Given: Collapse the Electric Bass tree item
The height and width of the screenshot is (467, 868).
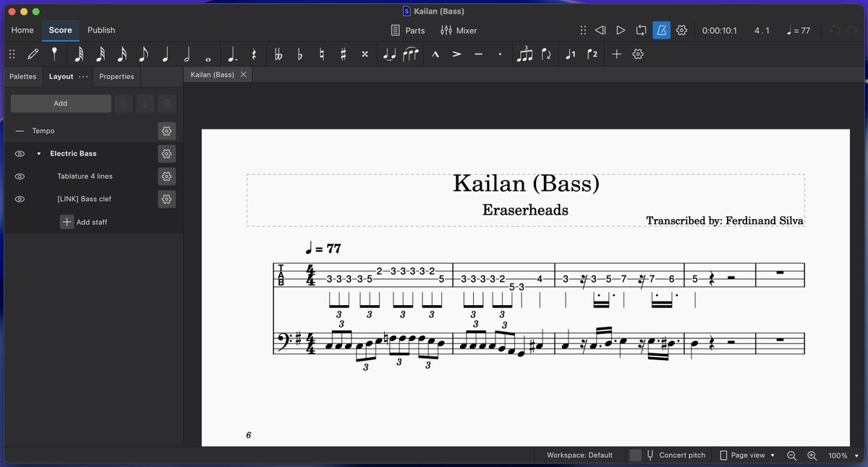Looking at the screenshot, I should point(39,153).
